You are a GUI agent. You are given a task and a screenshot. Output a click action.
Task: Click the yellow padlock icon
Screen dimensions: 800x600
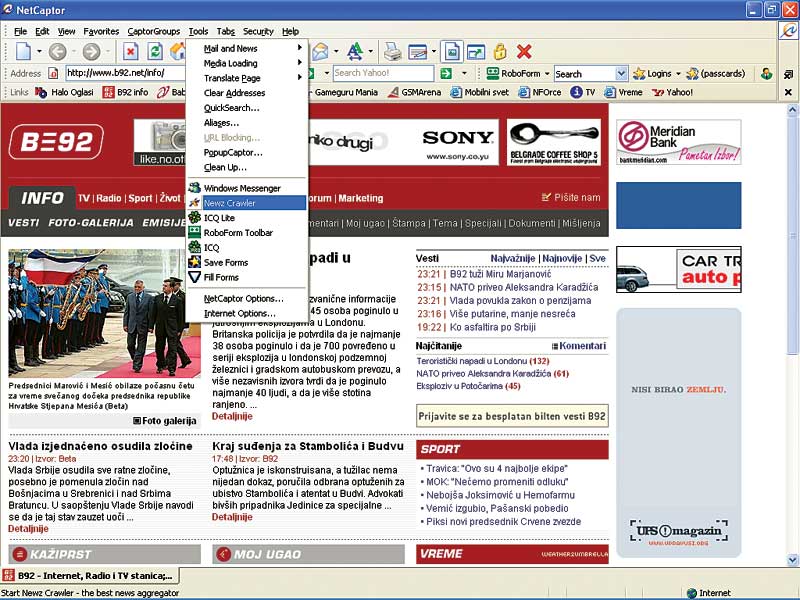click(500, 52)
